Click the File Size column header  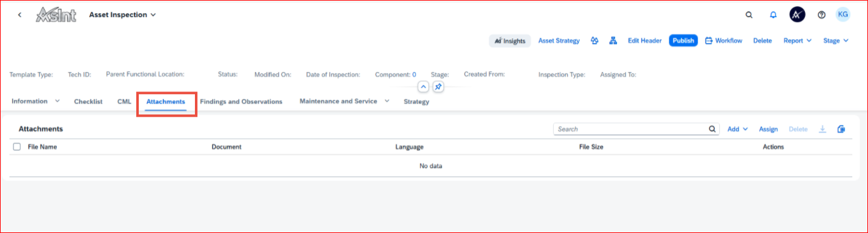coord(592,146)
